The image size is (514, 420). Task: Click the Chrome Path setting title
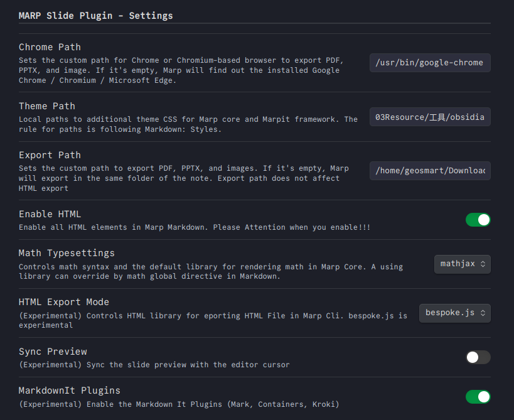coord(50,47)
